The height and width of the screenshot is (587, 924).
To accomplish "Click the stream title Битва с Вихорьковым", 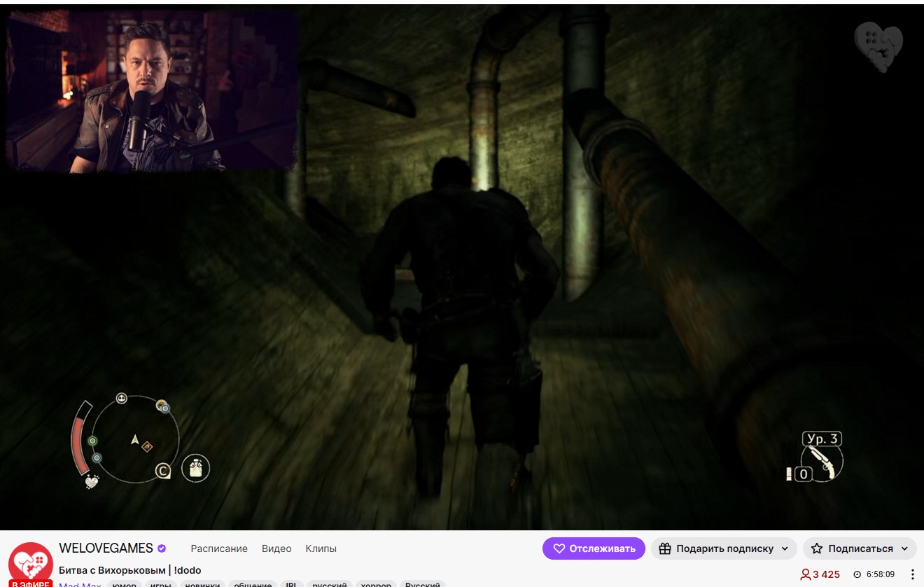I will point(129,570).
